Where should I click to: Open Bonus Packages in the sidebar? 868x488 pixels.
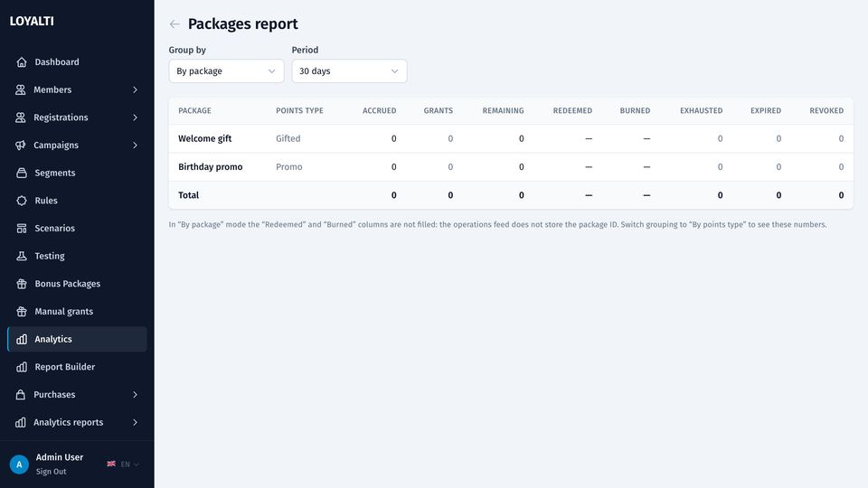pos(77,284)
